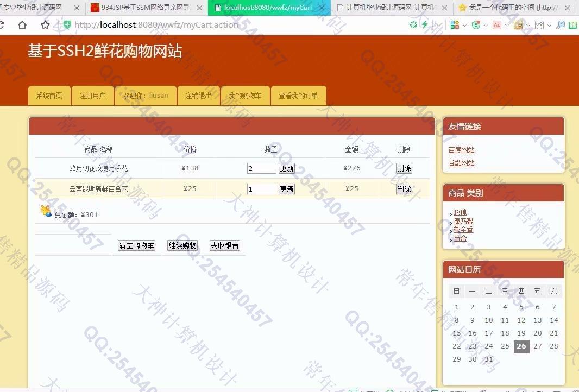Click the 继续购物 button

182,245
